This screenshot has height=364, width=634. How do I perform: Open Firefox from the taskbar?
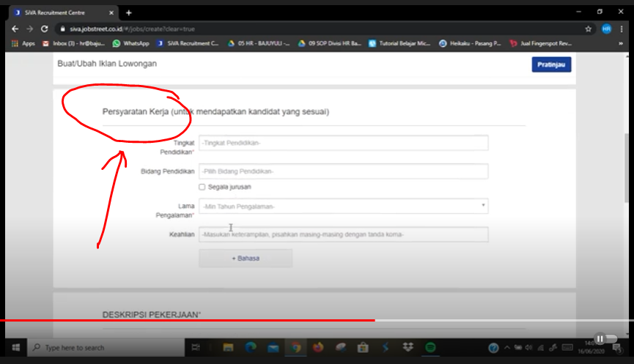coord(318,347)
